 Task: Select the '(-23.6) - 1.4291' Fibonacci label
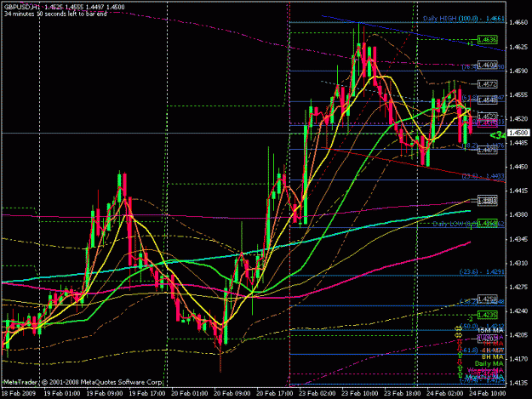point(482,272)
